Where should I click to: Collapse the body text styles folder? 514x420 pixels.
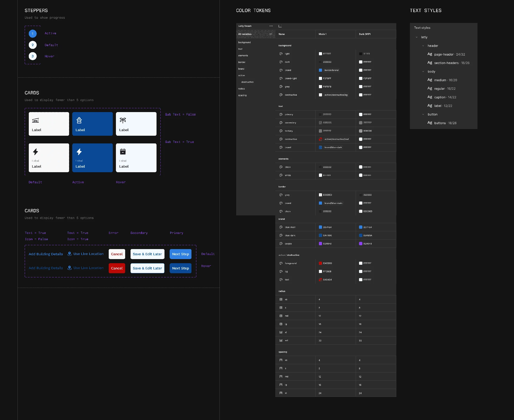point(423,71)
